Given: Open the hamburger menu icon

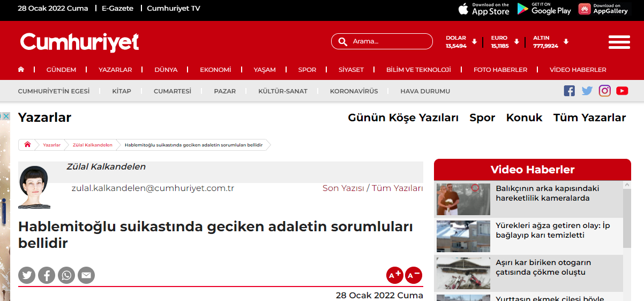Looking at the screenshot, I should tap(619, 42).
